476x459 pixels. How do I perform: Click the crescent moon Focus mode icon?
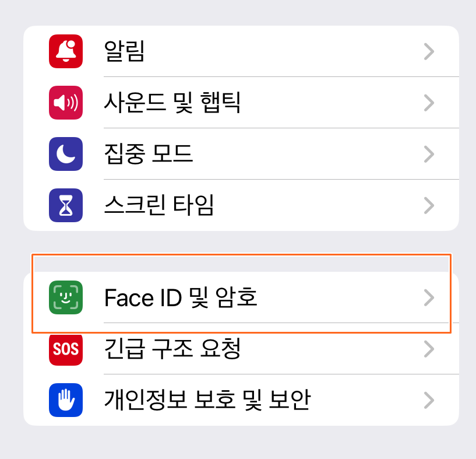[x=65, y=154]
